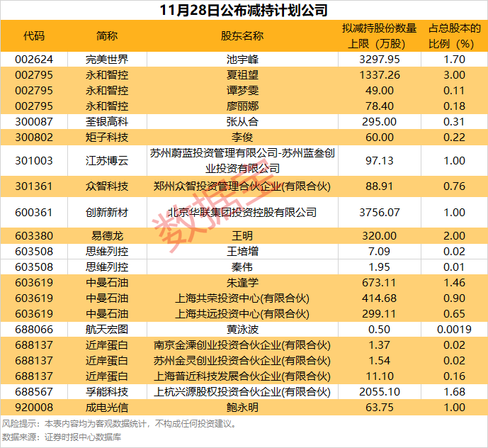Click the 矩子科技 company name cell
Viewport: 488px width, 448px height.
(x=107, y=137)
